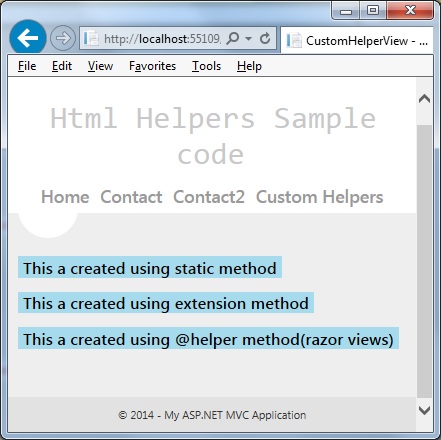Viewport: 441px width, 440px height.
Task: Open the Edit menu
Action: point(62,66)
